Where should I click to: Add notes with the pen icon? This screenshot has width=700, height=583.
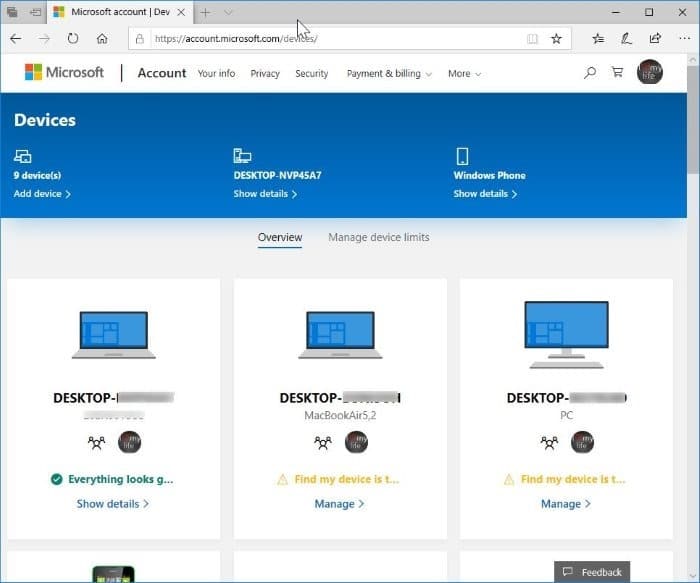626,39
